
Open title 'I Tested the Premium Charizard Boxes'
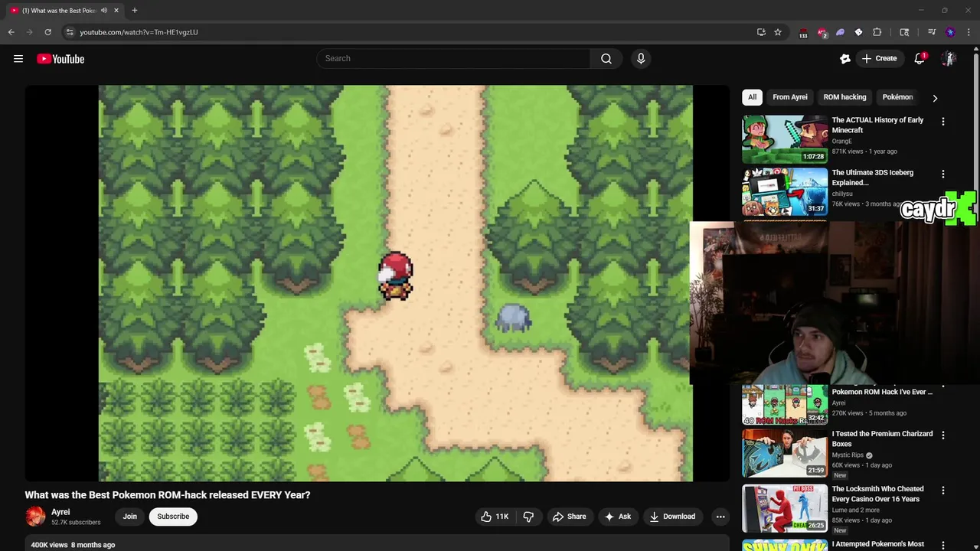pyautogui.click(x=882, y=439)
